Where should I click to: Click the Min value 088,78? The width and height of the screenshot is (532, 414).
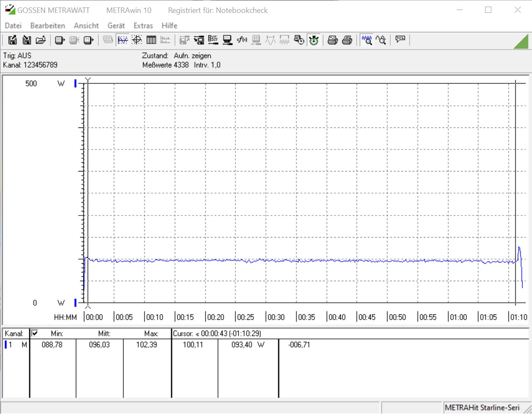point(52,345)
